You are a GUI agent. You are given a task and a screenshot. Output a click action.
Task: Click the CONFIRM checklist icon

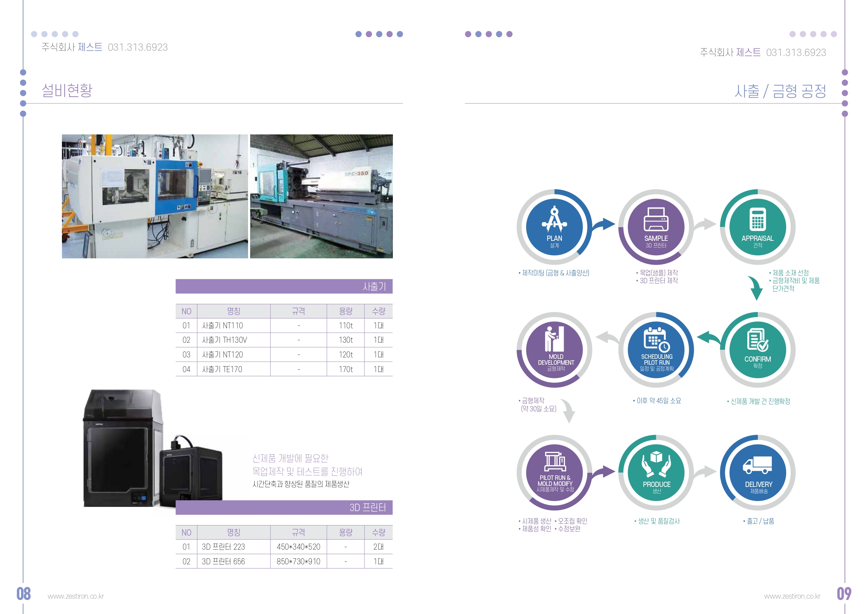(757, 340)
